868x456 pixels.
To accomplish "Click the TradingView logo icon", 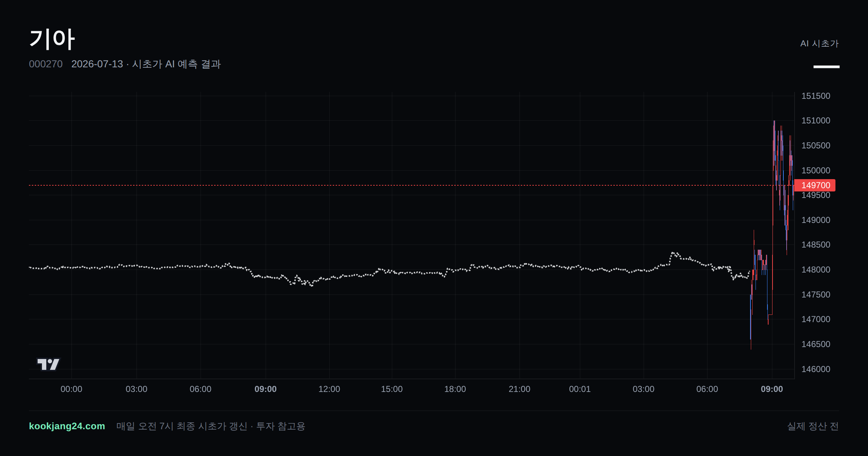I will click(x=48, y=364).
